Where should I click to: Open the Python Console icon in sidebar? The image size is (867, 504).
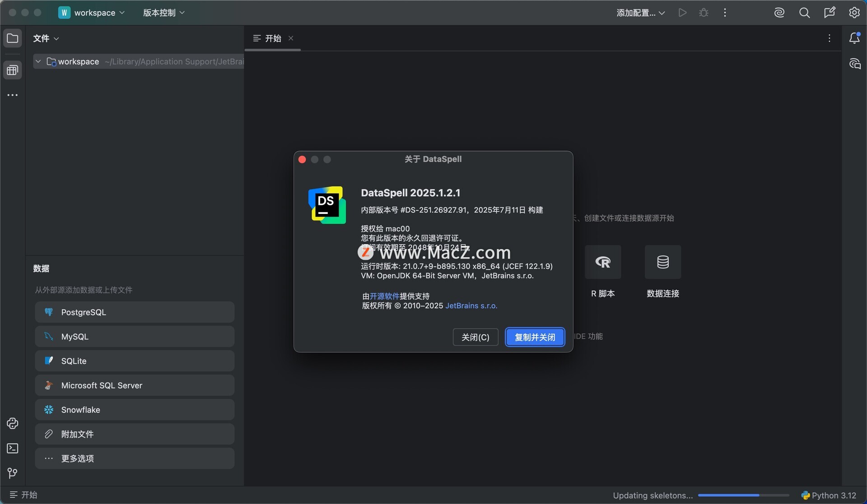point(12,423)
